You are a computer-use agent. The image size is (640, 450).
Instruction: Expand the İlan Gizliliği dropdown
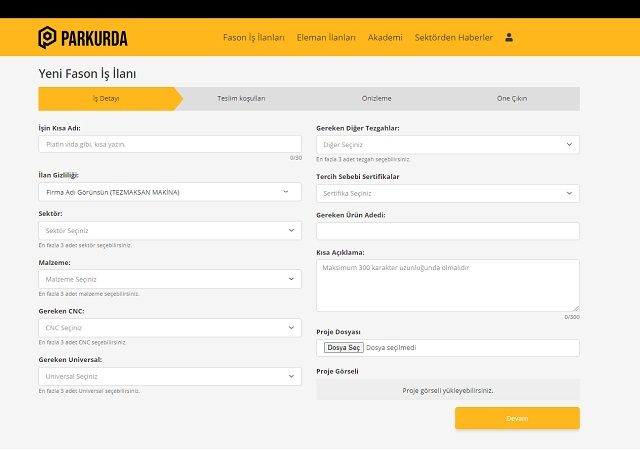point(169,192)
